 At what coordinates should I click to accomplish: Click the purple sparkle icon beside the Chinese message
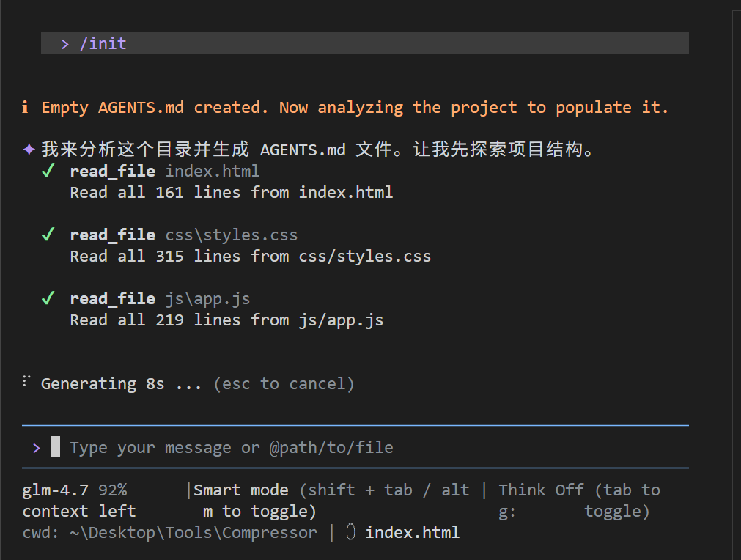pyautogui.click(x=29, y=150)
